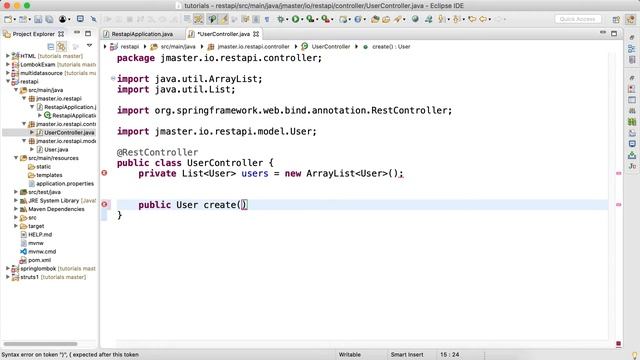Click the Save toolbar icon

point(38,19)
